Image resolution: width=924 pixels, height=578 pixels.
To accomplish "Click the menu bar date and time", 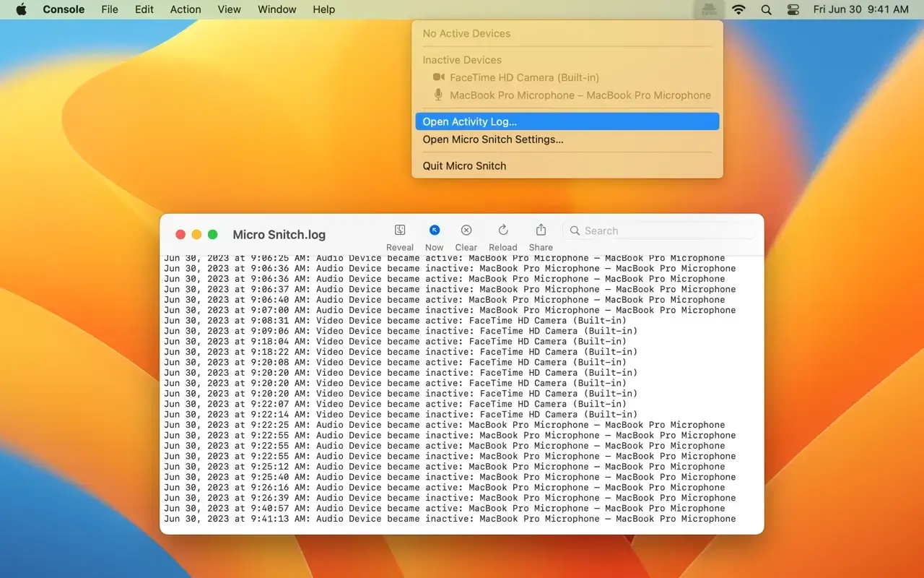I will tap(860, 9).
